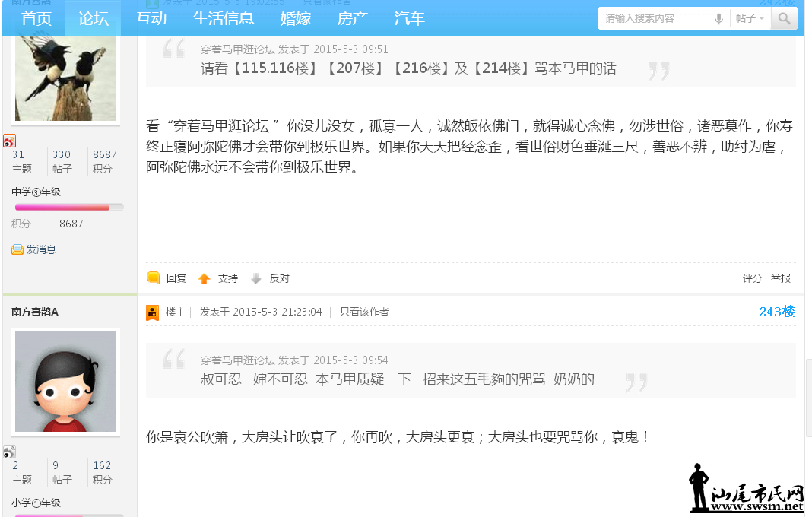Activate the microphone voice search icon

pyautogui.click(x=718, y=19)
